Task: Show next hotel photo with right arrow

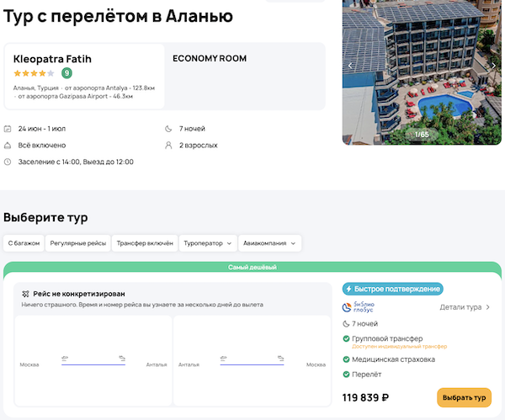Action: click(x=493, y=65)
